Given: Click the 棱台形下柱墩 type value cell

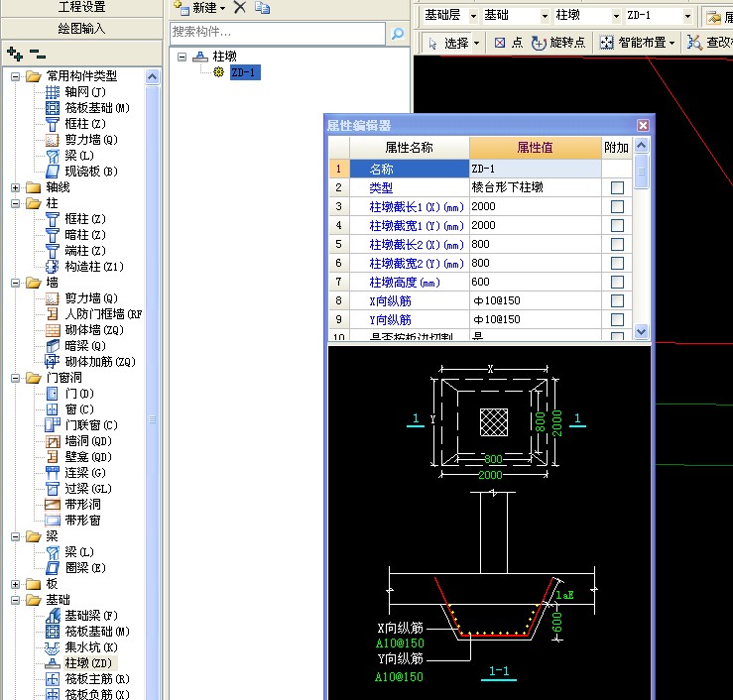Looking at the screenshot, I should point(535,187).
